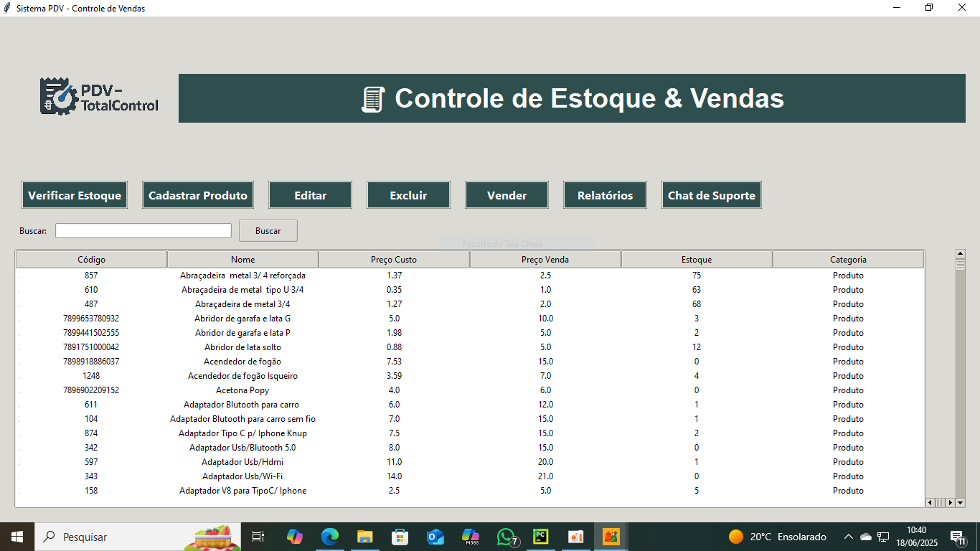Image resolution: width=980 pixels, height=551 pixels.
Task: Open the Vender screen
Action: 507,195
